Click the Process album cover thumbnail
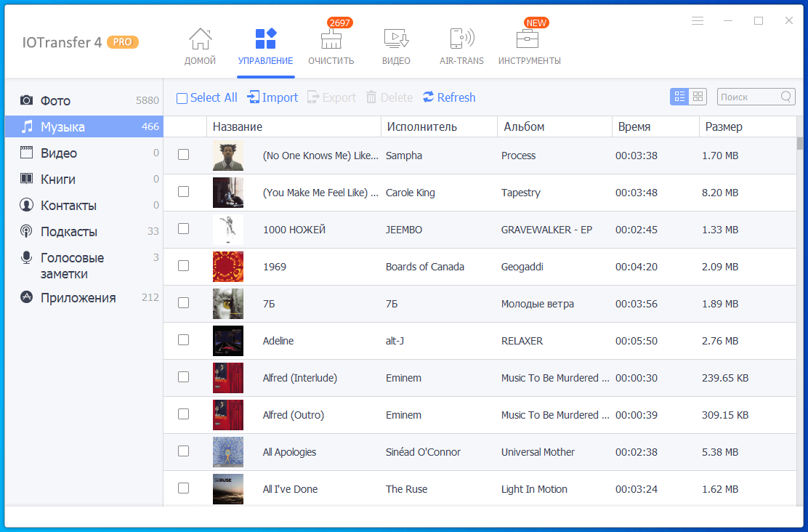The width and height of the screenshot is (808, 532). point(227,156)
